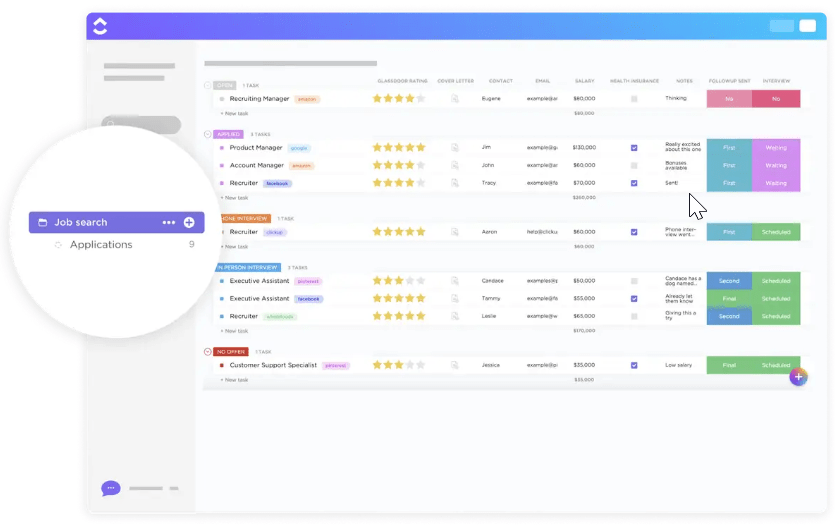Add New task under OPEN group
This screenshot has height=531, width=835.
click(x=235, y=113)
